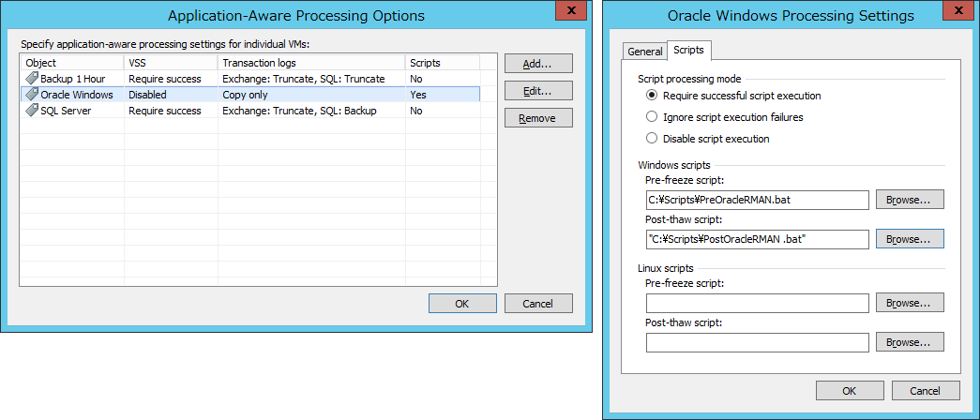Click the Add... button
This screenshot has width=980, height=420.
(538, 64)
